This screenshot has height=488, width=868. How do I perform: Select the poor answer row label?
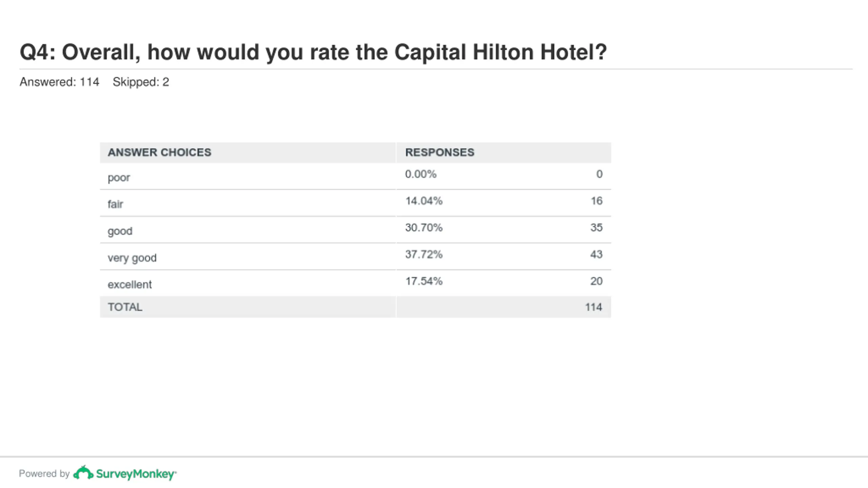(119, 178)
